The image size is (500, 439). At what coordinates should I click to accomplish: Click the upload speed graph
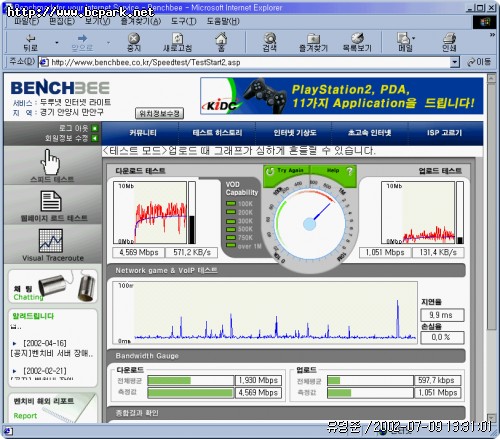(418, 212)
